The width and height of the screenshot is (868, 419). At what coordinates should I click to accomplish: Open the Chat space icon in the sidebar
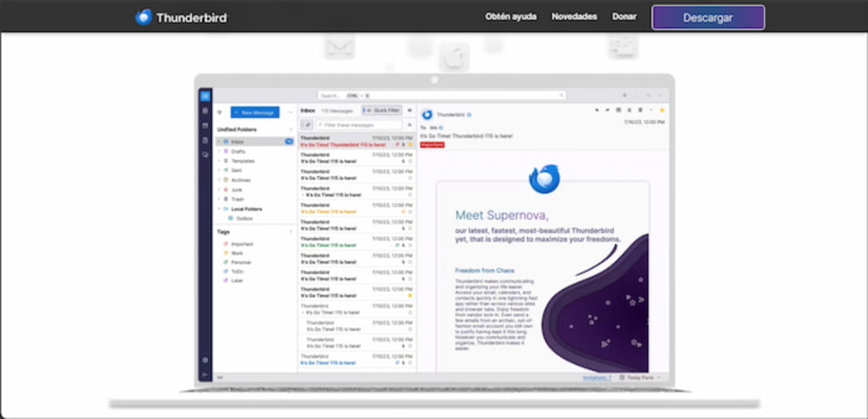pyautogui.click(x=205, y=155)
